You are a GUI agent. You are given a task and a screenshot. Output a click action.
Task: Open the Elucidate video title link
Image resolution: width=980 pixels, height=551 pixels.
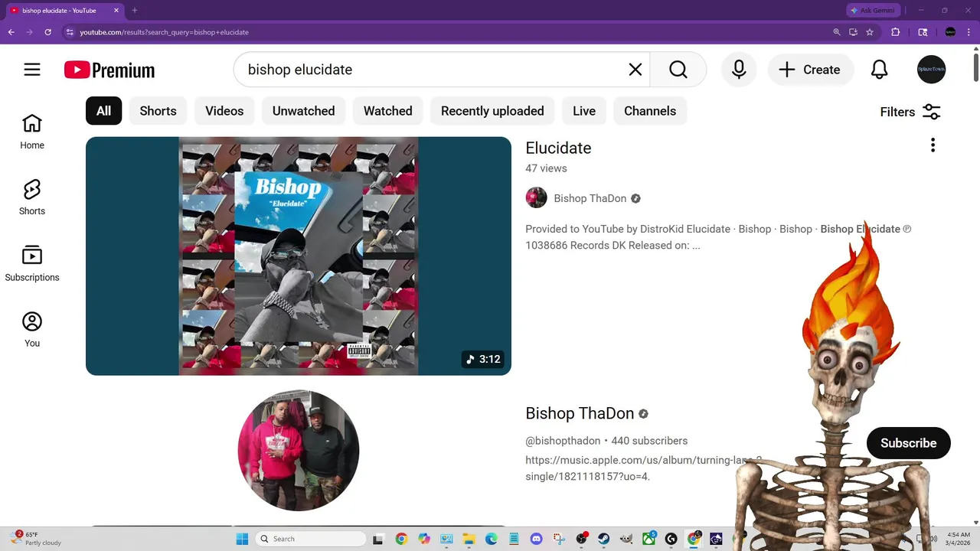558,148
